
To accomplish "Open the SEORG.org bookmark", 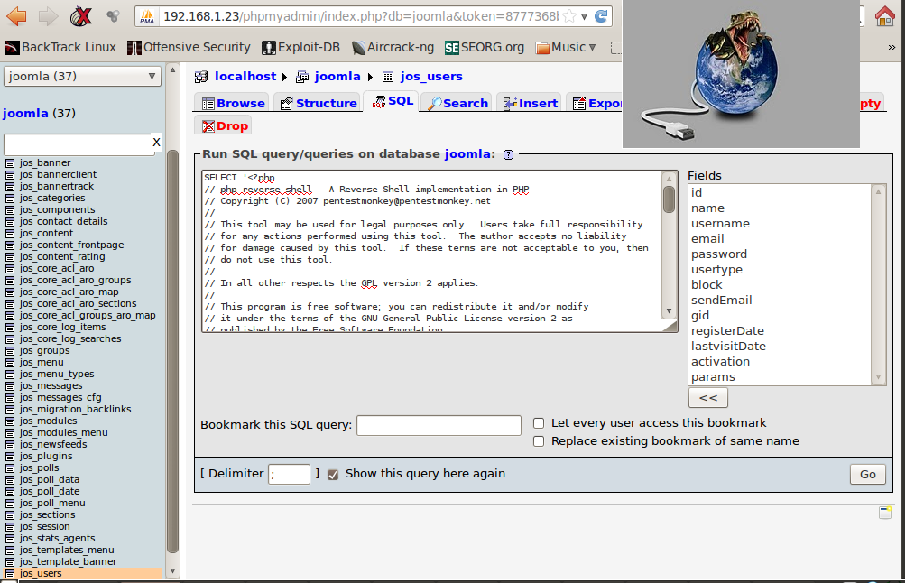I will point(485,47).
